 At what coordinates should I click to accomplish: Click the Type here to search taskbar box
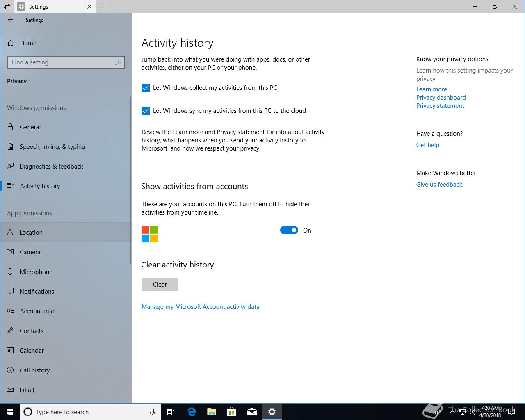[89, 412]
